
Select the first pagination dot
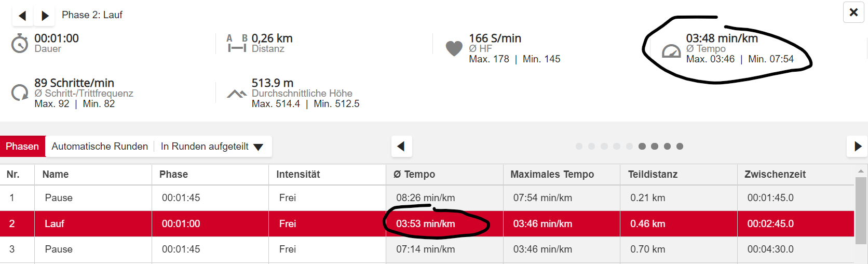(x=579, y=147)
